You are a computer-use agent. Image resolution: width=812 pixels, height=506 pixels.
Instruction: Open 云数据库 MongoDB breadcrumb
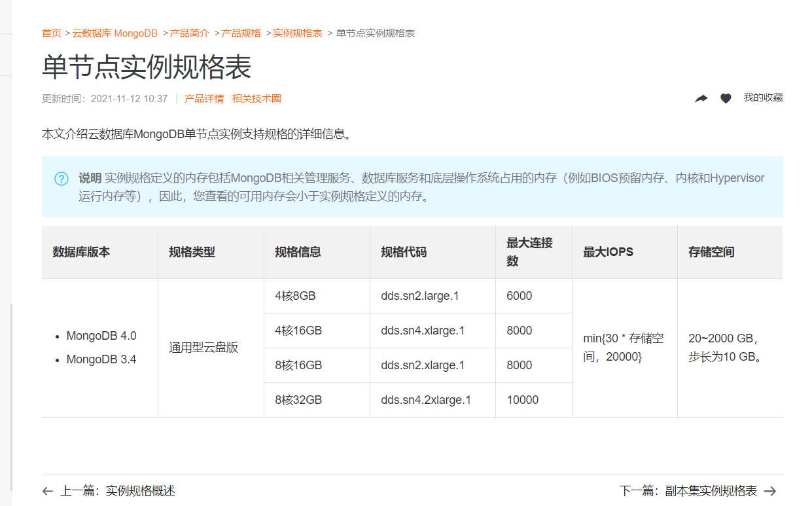coord(115,33)
